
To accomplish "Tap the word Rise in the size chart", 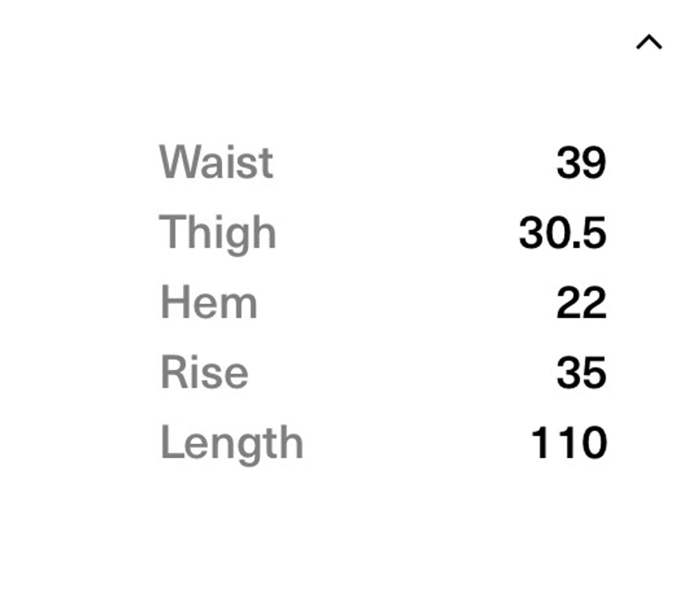I will click(204, 373).
